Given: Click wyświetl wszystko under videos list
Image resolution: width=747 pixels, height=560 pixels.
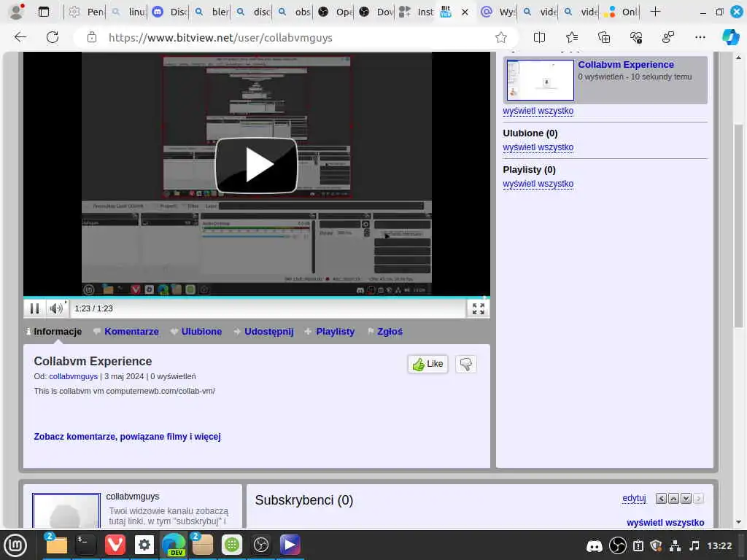Looking at the screenshot, I should (538, 111).
